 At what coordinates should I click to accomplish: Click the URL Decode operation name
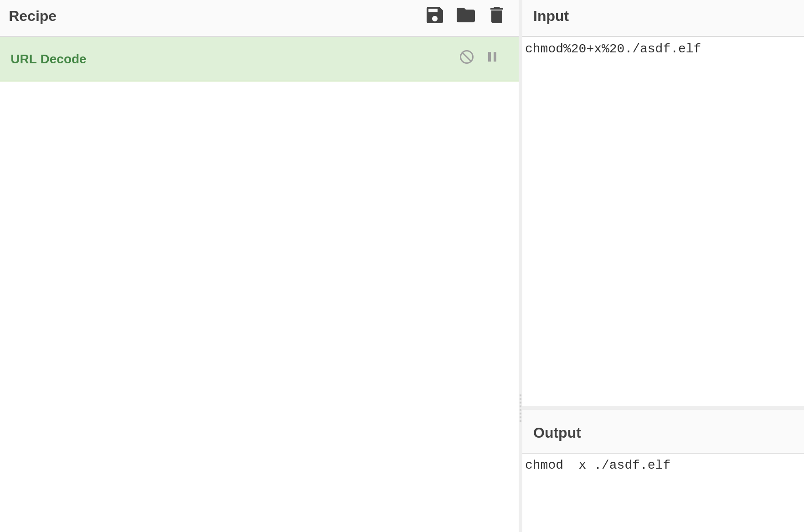coord(48,59)
